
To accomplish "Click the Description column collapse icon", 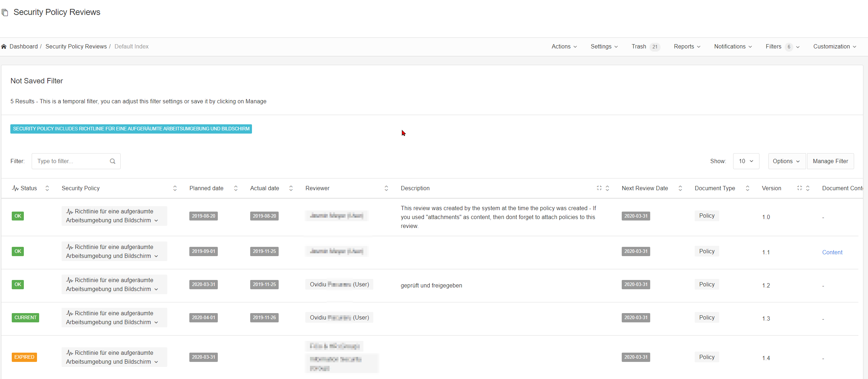I will 599,188.
